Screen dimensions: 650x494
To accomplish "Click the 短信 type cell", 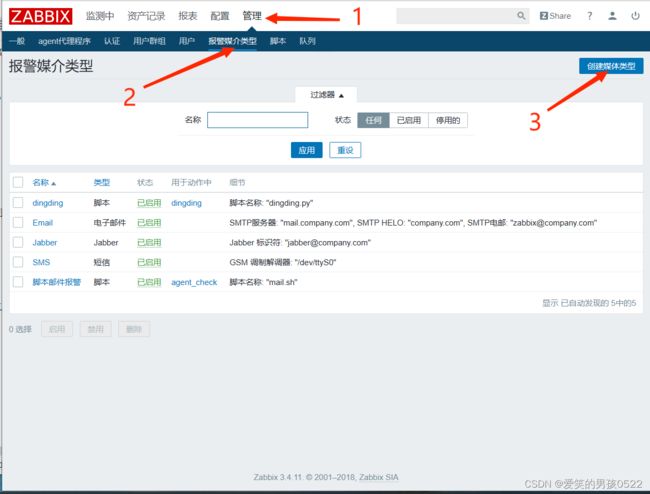I will (102, 262).
